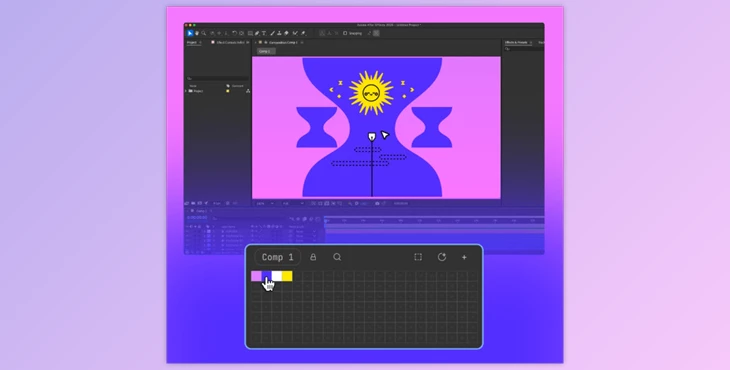Screen dimensions: 730x370
Task: Pick the white color swatch
Action: point(277,276)
